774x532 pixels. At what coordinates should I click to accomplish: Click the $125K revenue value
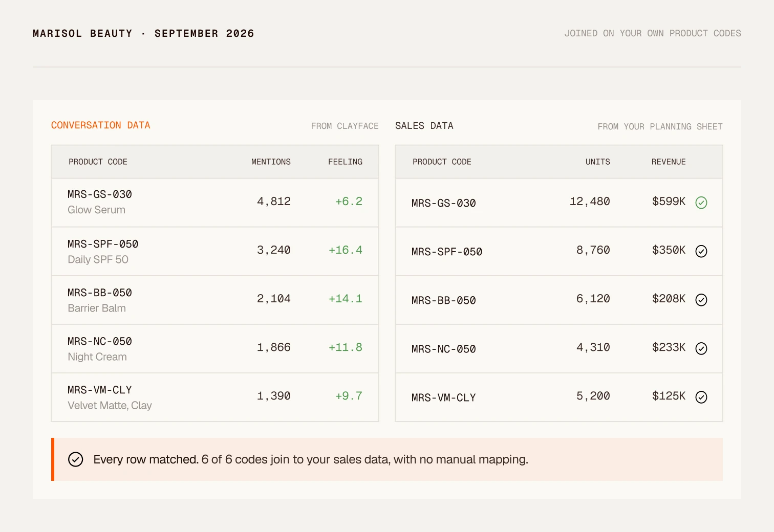coord(669,396)
